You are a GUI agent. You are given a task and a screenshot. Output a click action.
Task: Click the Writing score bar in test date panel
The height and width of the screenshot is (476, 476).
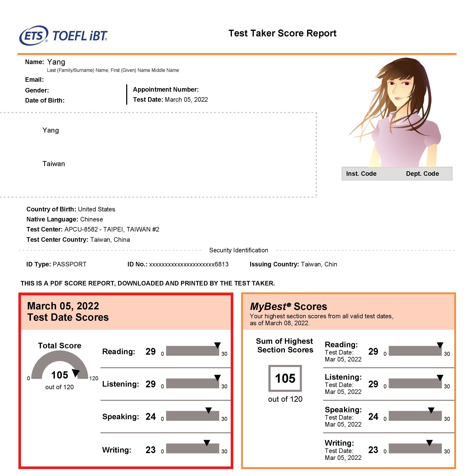click(x=193, y=448)
